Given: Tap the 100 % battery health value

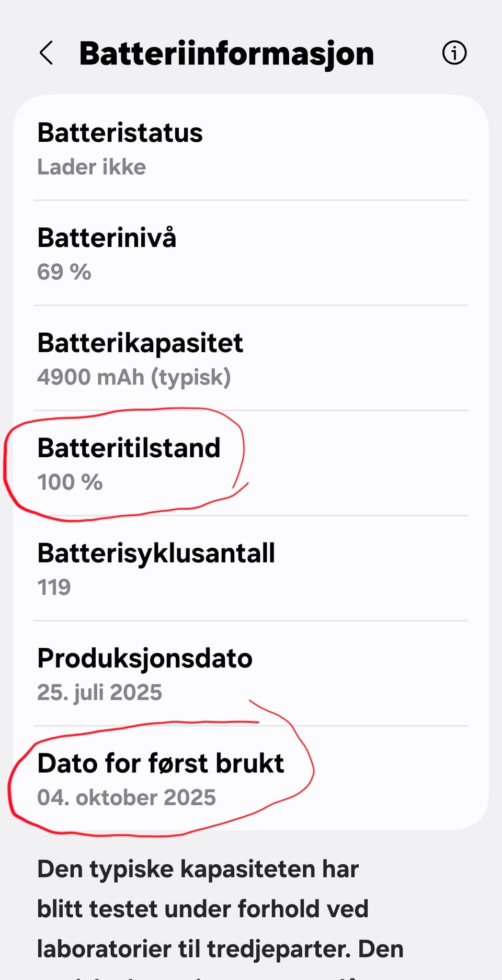Looking at the screenshot, I should (x=70, y=482).
